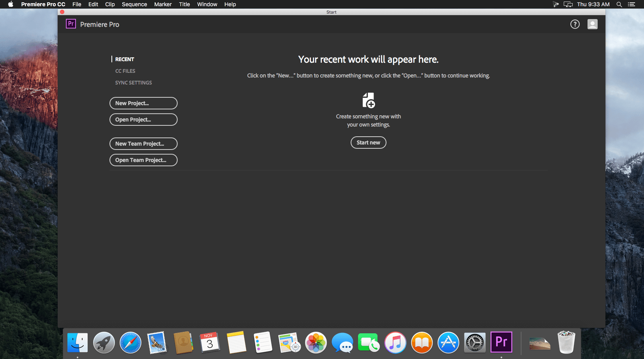Click the Open Team Project... button
Image resolution: width=644 pixels, height=359 pixels.
(143, 160)
